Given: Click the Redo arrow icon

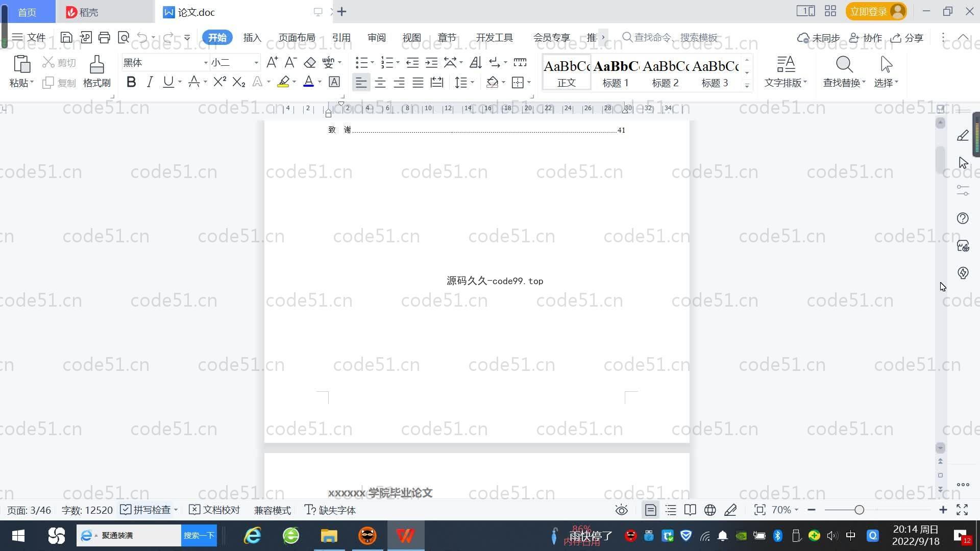Looking at the screenshot, I should click(168, 37).
